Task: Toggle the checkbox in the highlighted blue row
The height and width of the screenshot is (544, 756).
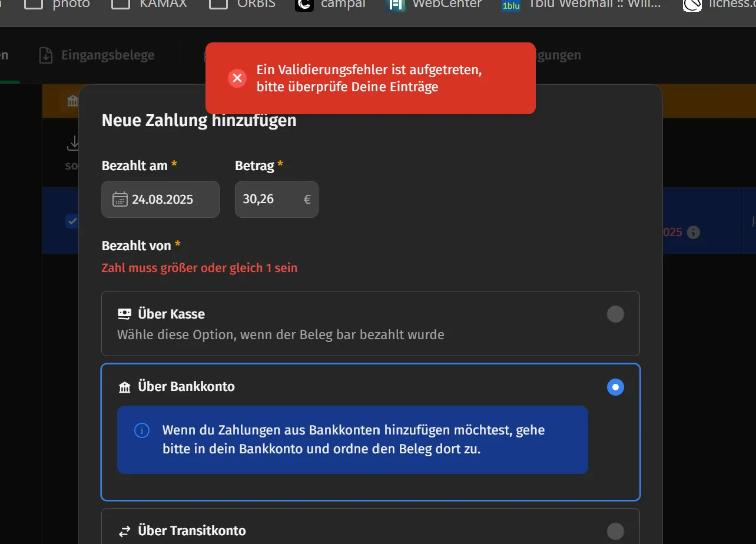Action: coord(72,221)
